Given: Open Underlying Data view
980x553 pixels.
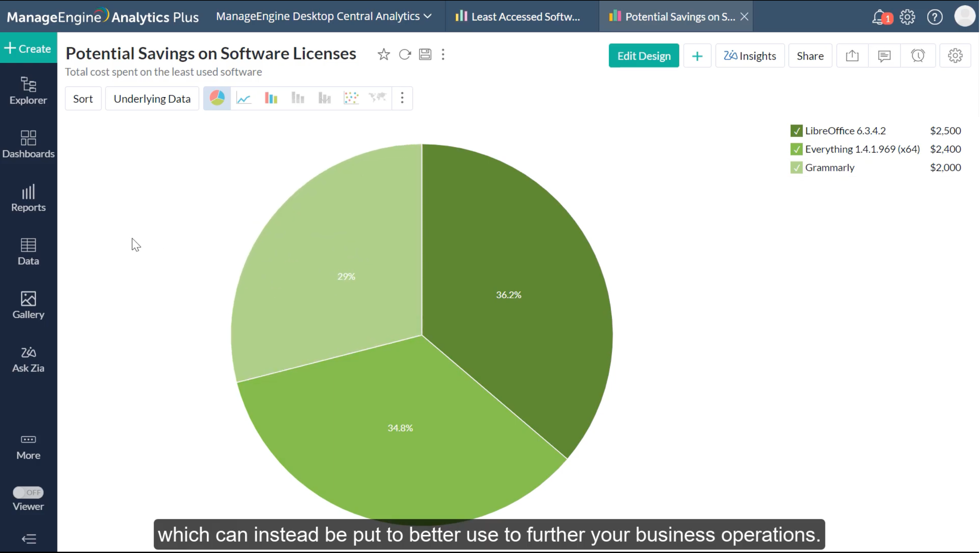Looking at the screenshot, I should (x=152, y=99).
